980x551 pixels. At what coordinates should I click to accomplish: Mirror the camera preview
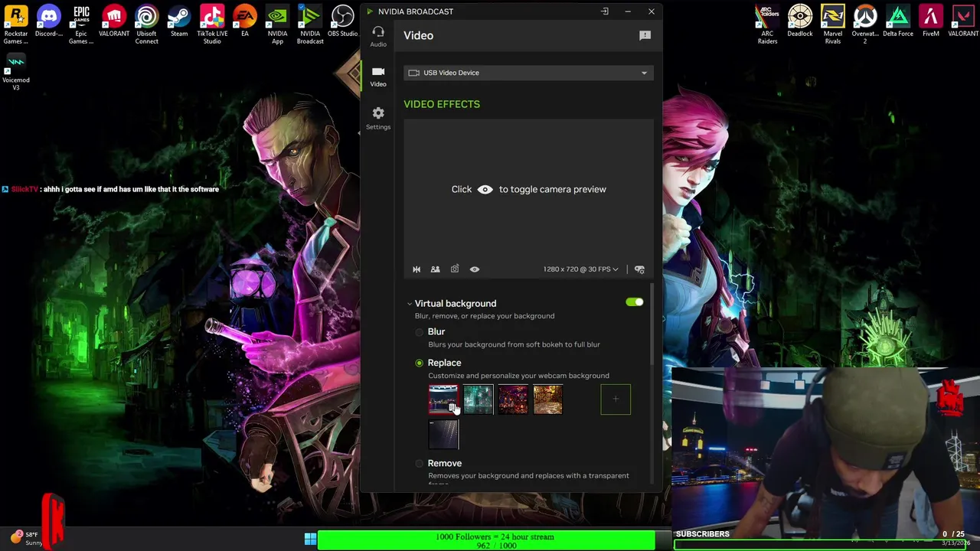click(416, 269)
